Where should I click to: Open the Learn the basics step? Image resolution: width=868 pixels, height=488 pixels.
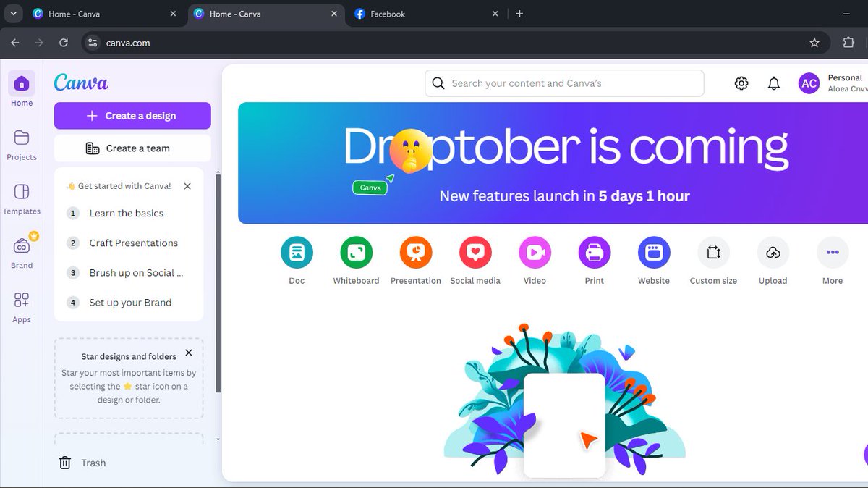tap(127, 214)
